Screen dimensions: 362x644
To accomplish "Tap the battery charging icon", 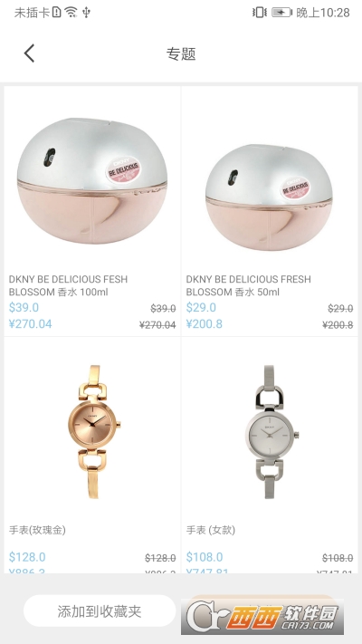I will click(x=281, y=13).
